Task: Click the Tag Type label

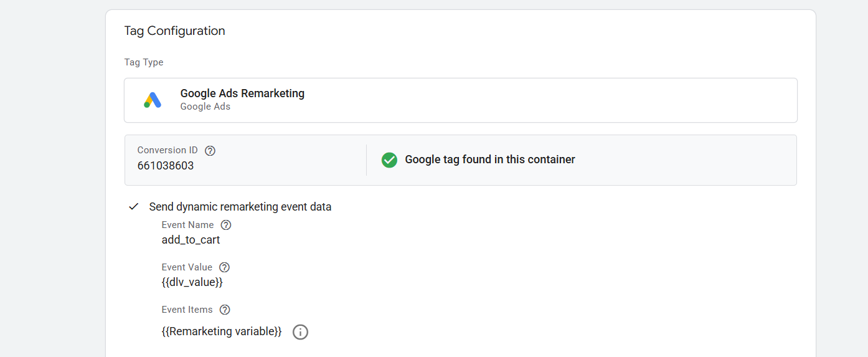Action: 144,62
